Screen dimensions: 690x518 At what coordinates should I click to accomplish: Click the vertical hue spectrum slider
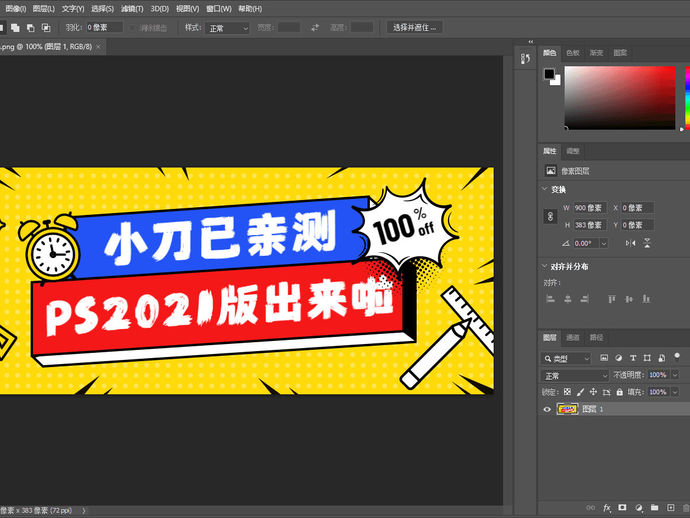(x=687, y=98)
